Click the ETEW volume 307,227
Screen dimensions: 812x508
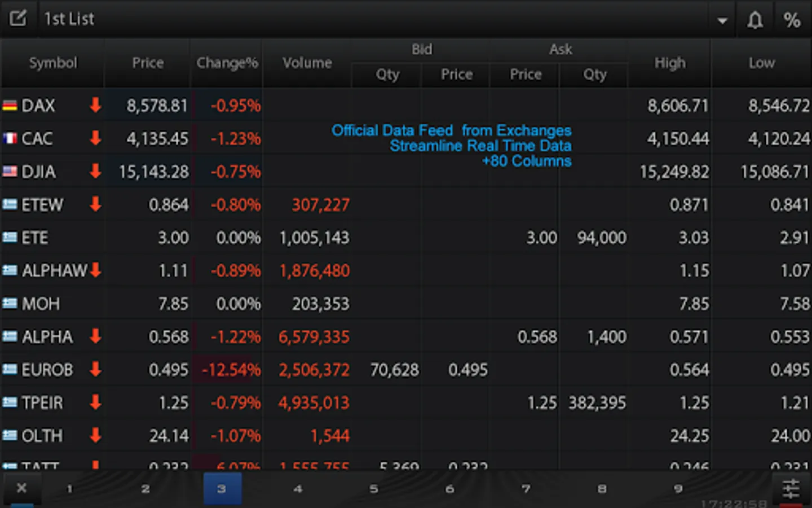(x=321, y=205)
